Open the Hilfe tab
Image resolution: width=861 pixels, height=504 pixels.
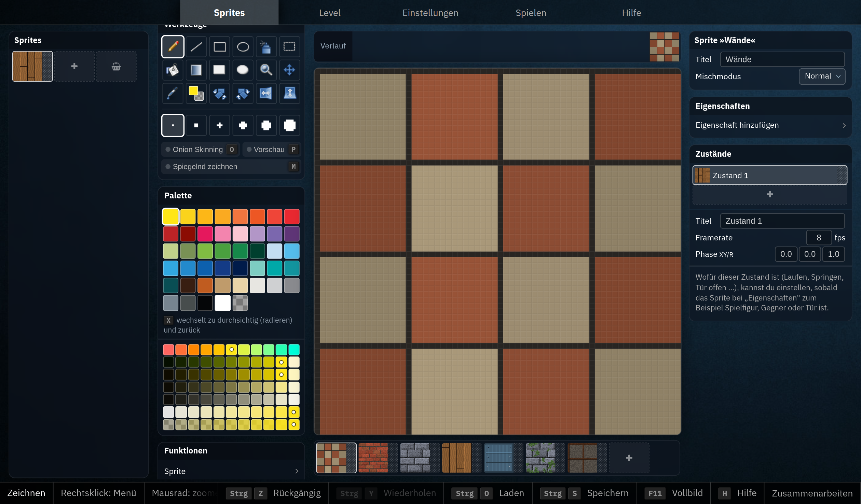(x=631, y=13)
